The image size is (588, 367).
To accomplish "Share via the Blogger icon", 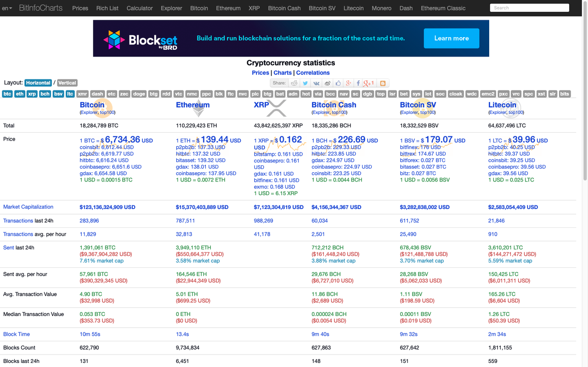I will pyautogui.click(x=383, y=83).
